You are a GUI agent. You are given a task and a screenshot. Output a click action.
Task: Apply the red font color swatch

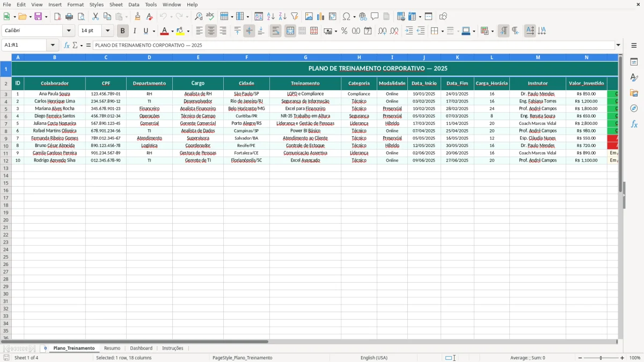(x=165, y=31)
